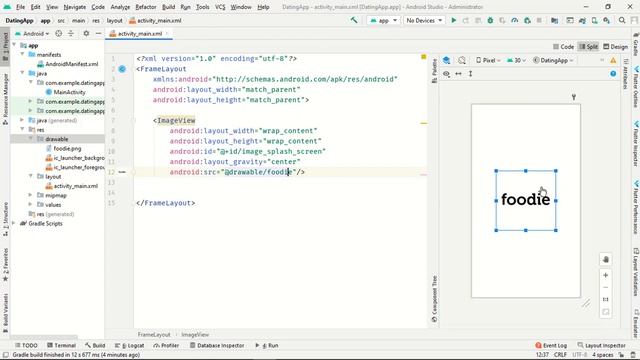Click the vertical arrows icon in preview toolbar
This screenshot has height=360, width=640.
coord(471,74)
